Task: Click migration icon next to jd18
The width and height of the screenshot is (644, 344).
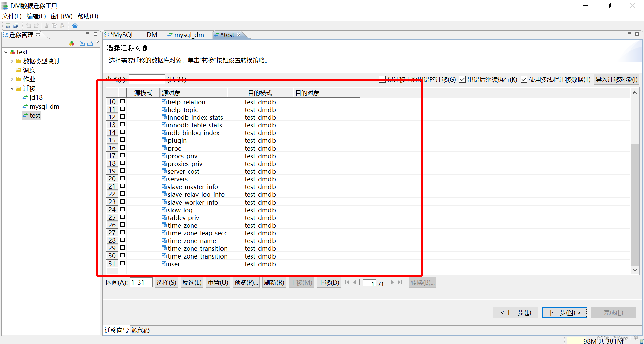Action: (x=25, y=97)
